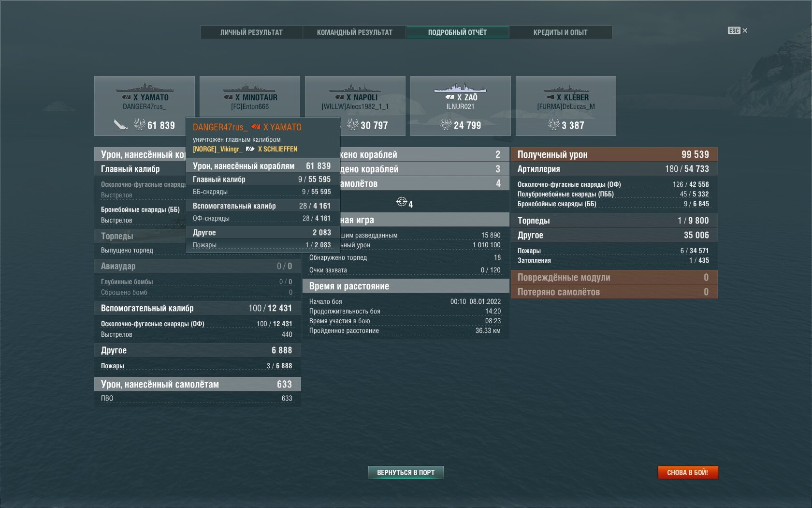
Task: Click tooltip row Пожары 1 / 2 083
Action: (x=262, y=245)
